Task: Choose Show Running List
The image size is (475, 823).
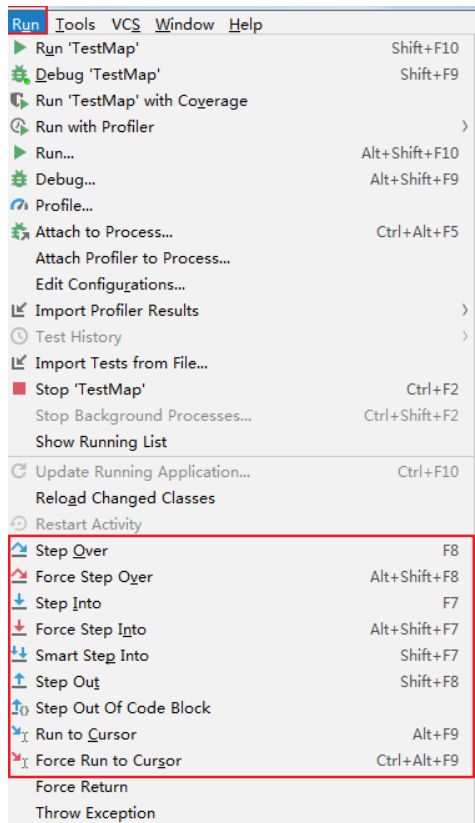Action: click(101, 442)
